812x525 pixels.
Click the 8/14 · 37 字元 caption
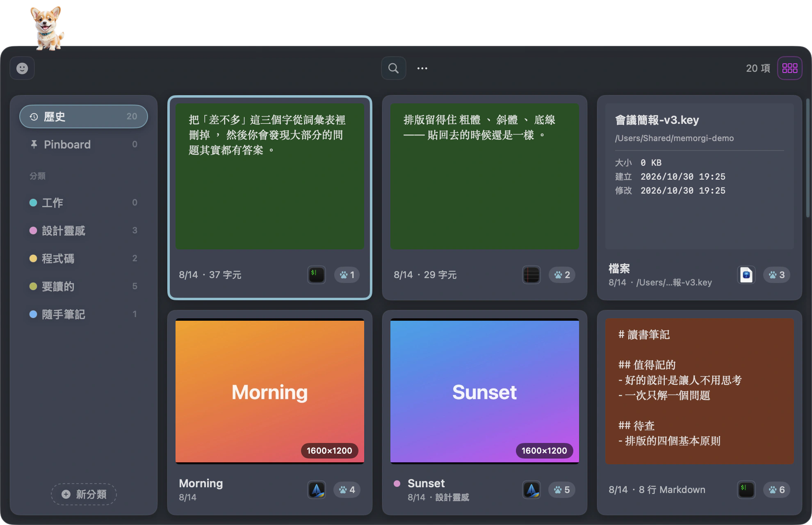click(x=210, y=275)
